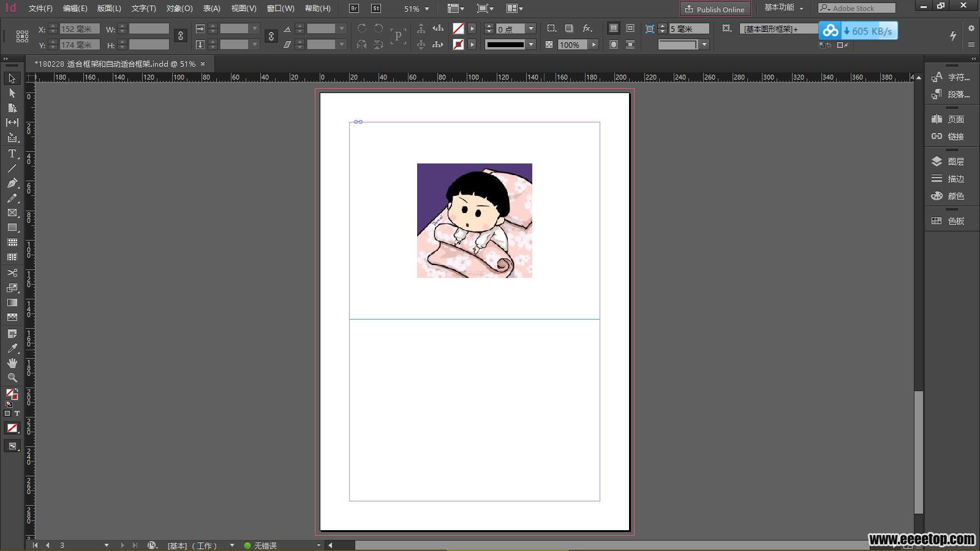Open the 视图(V) menu

coord(244,9)
